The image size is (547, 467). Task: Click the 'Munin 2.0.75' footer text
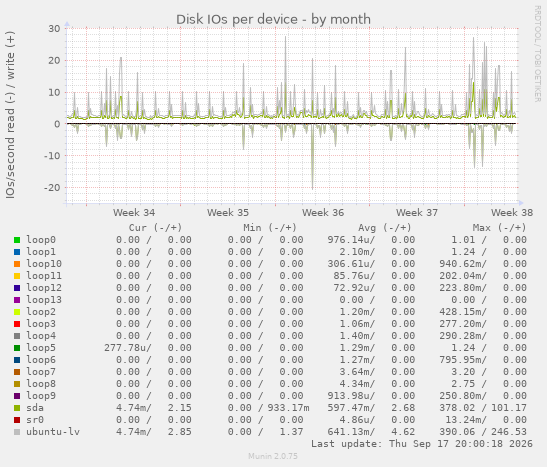273,456
